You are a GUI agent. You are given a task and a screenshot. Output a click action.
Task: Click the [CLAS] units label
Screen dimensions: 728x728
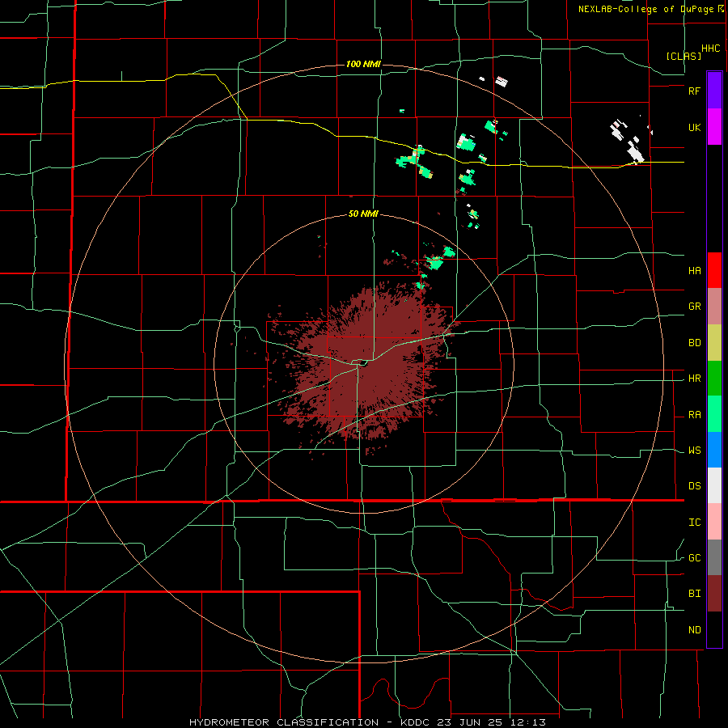pos(684,56)
